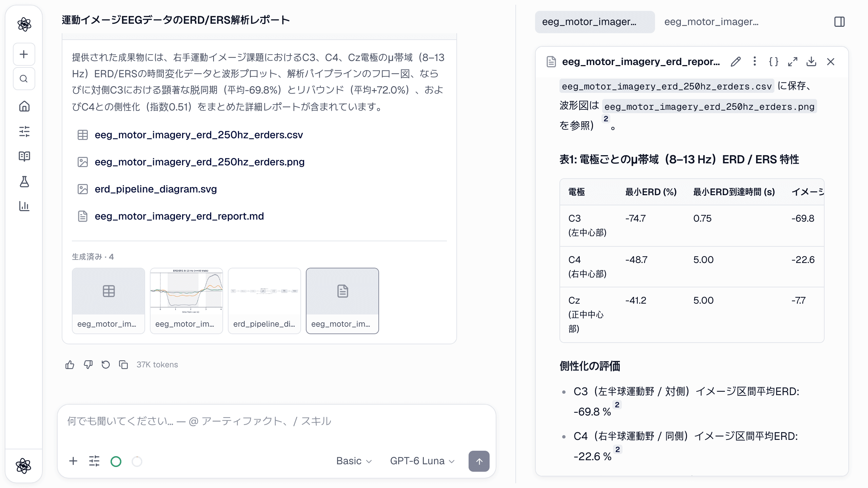Edit the report with the pencil icon

pos(735,62)
